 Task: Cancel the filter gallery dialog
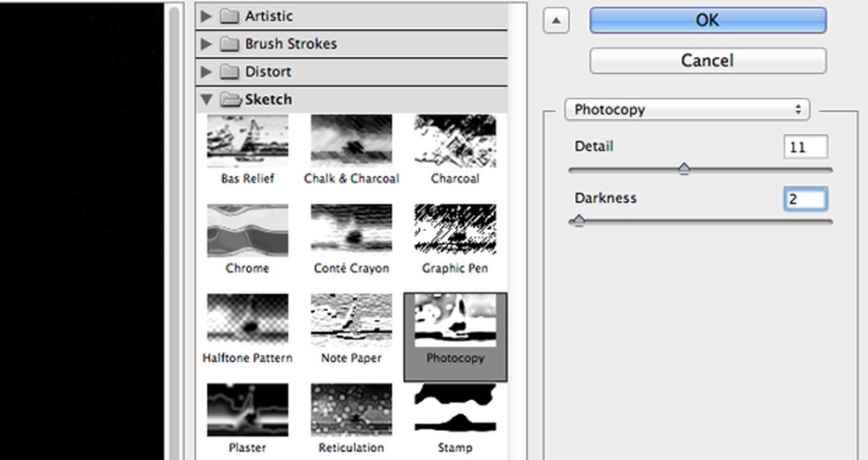[708, 60]
